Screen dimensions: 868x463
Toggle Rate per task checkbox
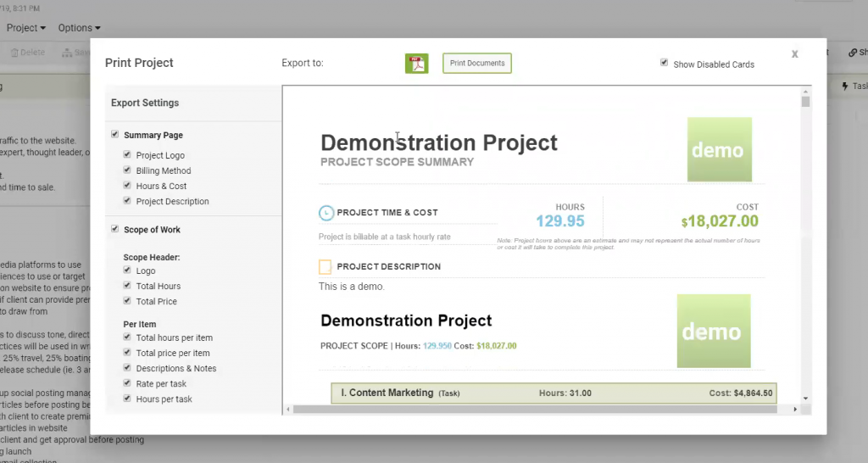[x=127, y=382]
